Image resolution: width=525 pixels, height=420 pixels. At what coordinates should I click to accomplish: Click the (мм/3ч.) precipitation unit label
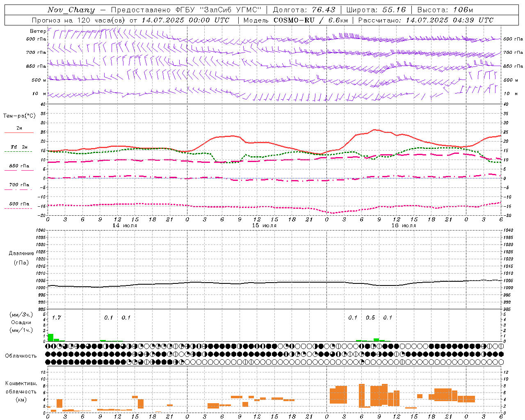tap(21, 315)
